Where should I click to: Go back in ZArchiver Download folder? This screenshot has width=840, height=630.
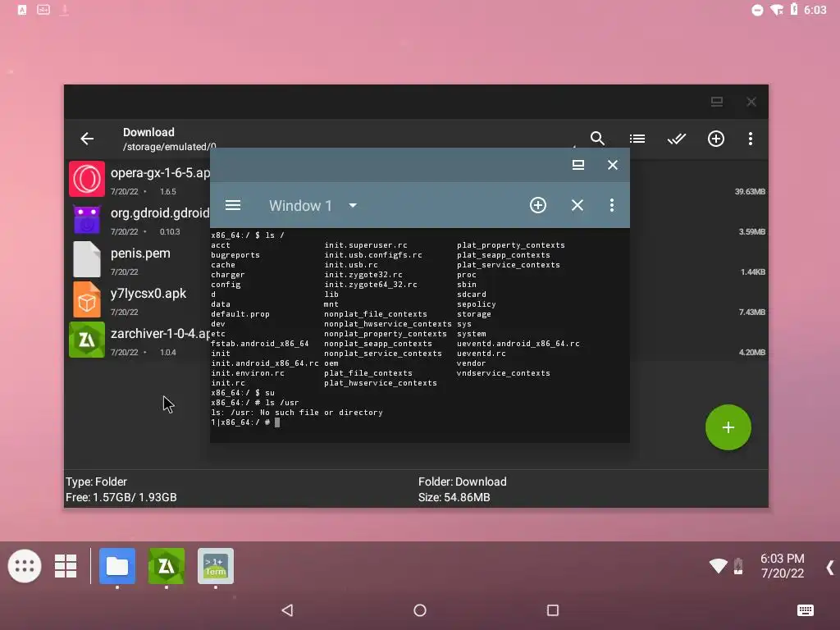(87, 139)
